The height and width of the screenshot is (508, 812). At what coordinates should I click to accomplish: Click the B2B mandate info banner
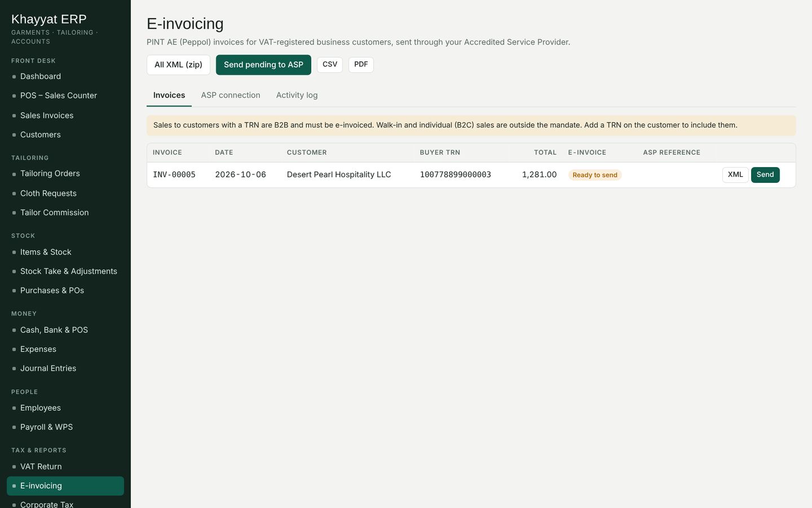[471, 125]
